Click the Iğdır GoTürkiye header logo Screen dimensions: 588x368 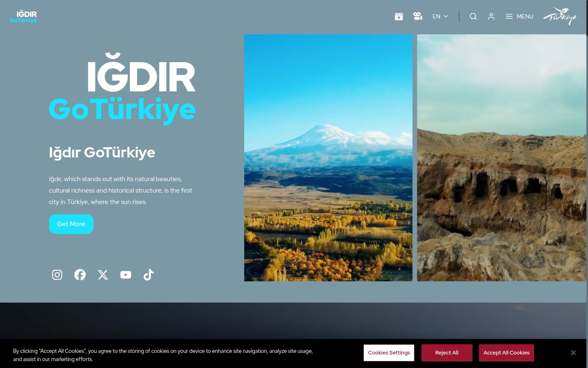point(23,16)
